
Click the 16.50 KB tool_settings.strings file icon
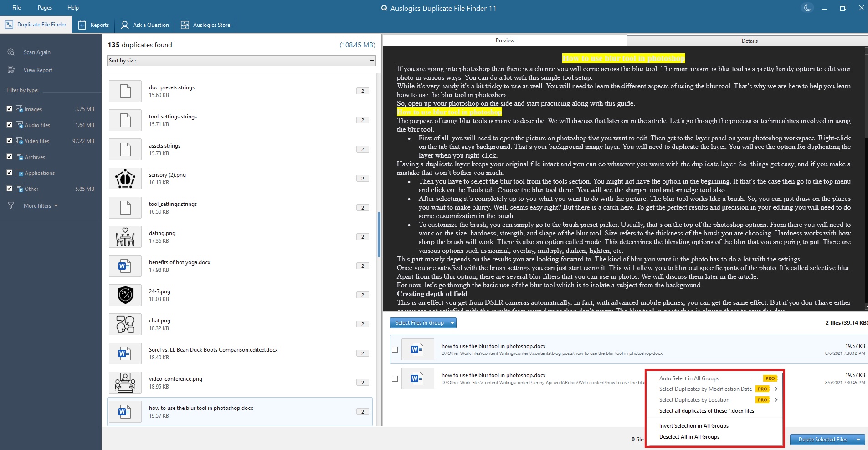tap(125, 208)
